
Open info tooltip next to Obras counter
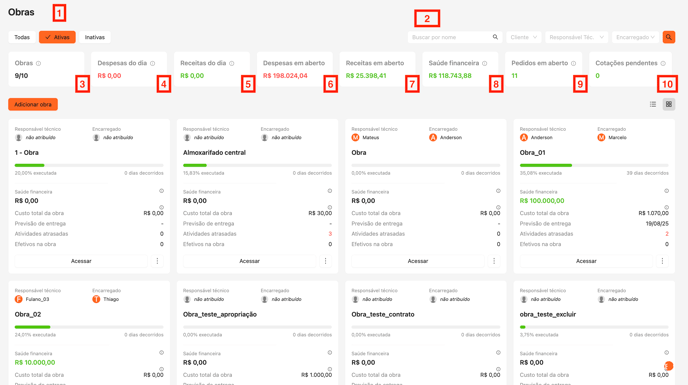click(39, 63)
